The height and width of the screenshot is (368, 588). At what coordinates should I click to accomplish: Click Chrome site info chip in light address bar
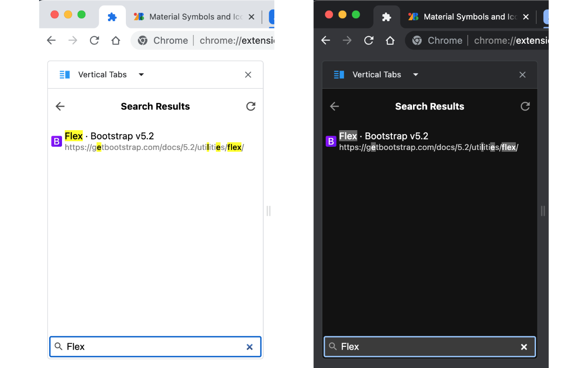(163, 40)
